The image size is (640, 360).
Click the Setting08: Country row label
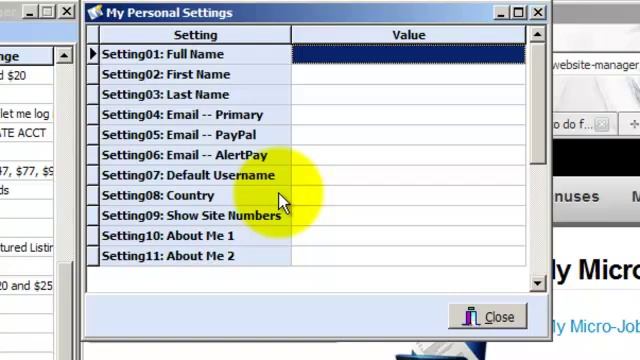tap(158, 196)
